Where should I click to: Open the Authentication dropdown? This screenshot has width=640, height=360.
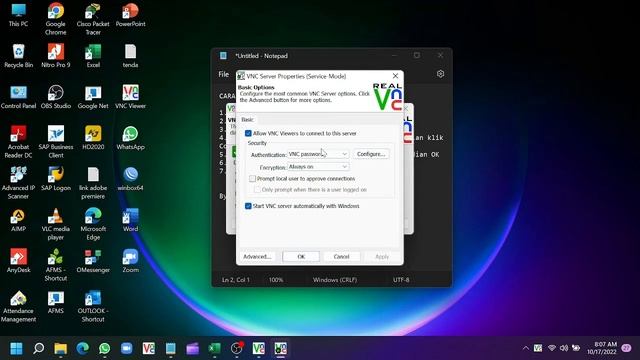point(318,154)
